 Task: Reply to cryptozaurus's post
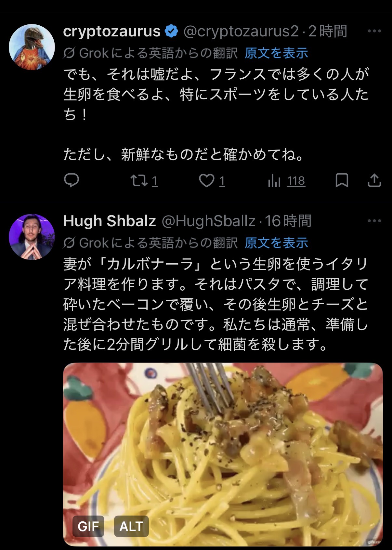coord(71,180)
